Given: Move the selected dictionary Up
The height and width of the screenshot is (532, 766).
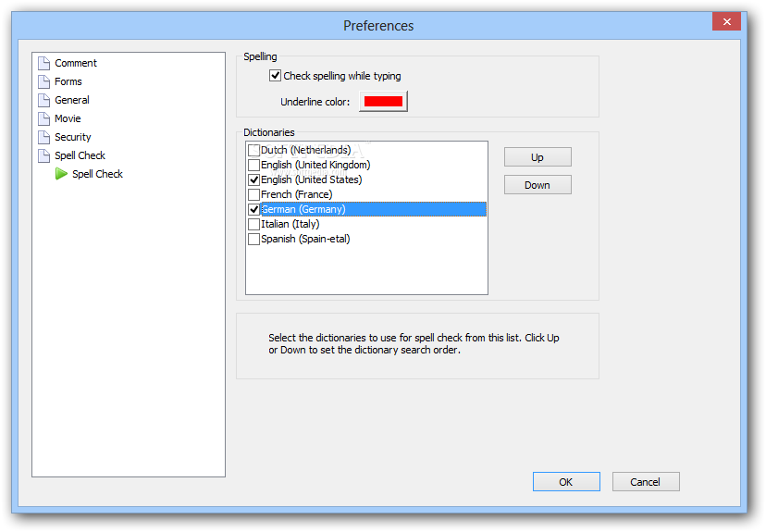Looking at the screenshot, I should point(537,157).
